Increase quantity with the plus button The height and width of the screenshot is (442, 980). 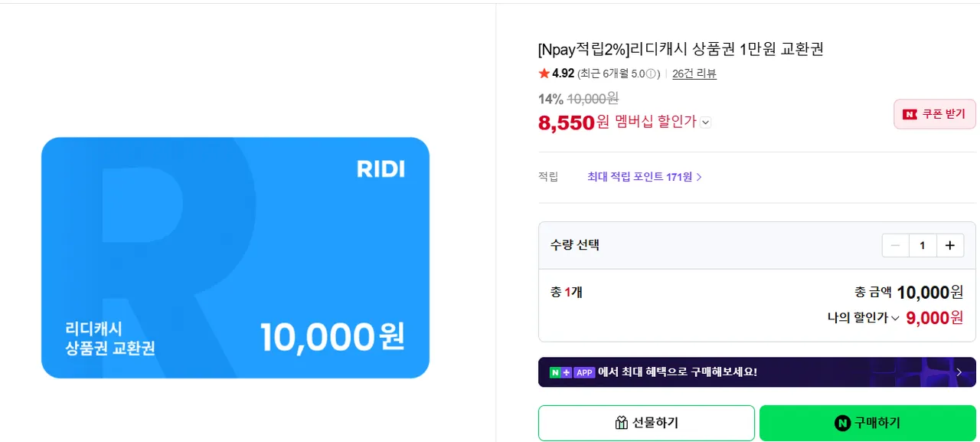[x=950, y=245]
